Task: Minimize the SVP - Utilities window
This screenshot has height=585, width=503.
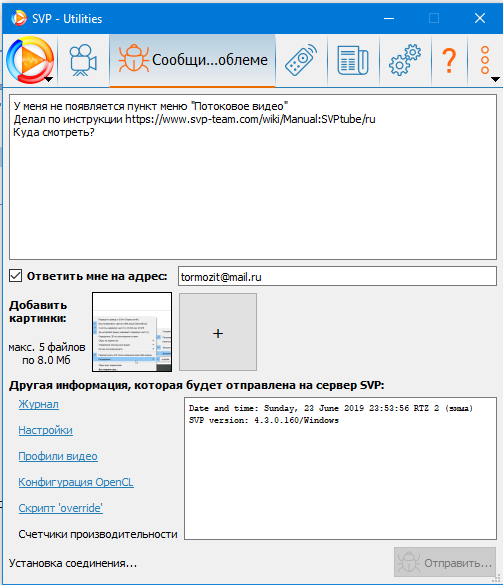Action: click(389, 18)
